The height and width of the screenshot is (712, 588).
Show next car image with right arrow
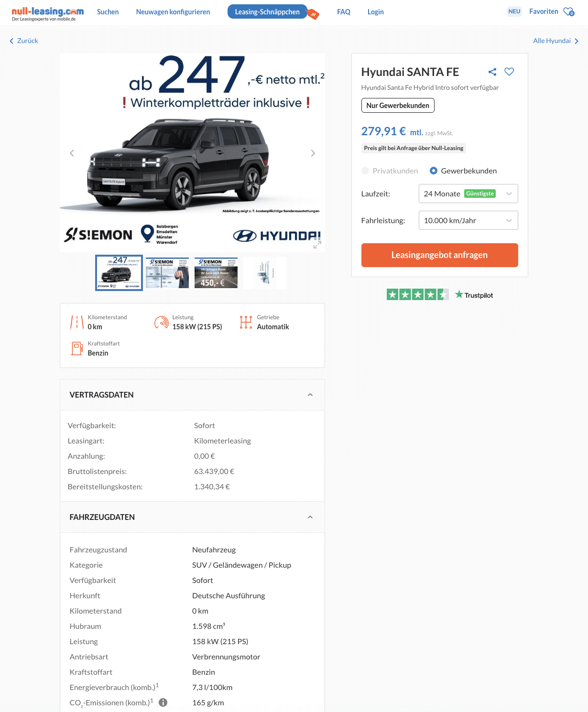313,153
